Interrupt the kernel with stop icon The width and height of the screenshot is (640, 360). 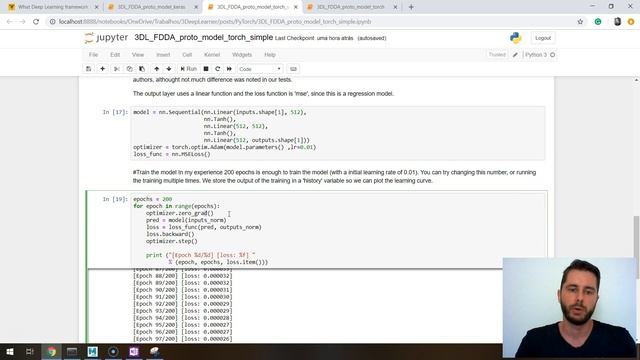(206, 69)
